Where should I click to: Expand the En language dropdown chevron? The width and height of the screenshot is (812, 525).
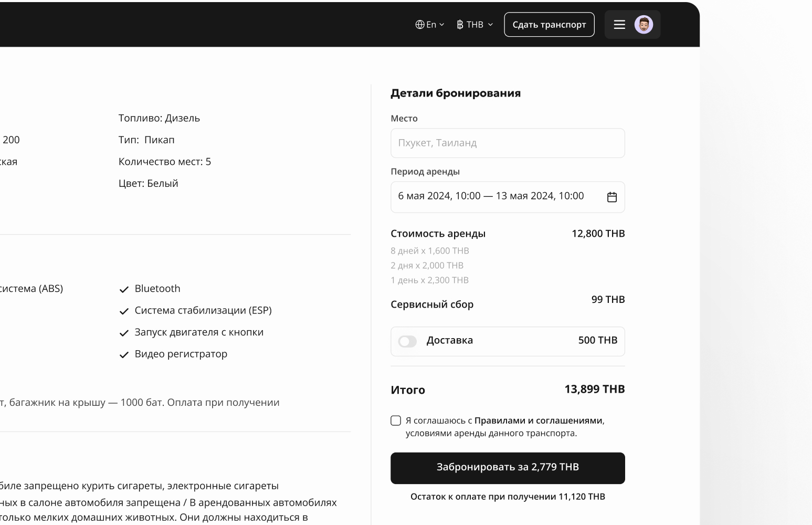click(441, 25)
